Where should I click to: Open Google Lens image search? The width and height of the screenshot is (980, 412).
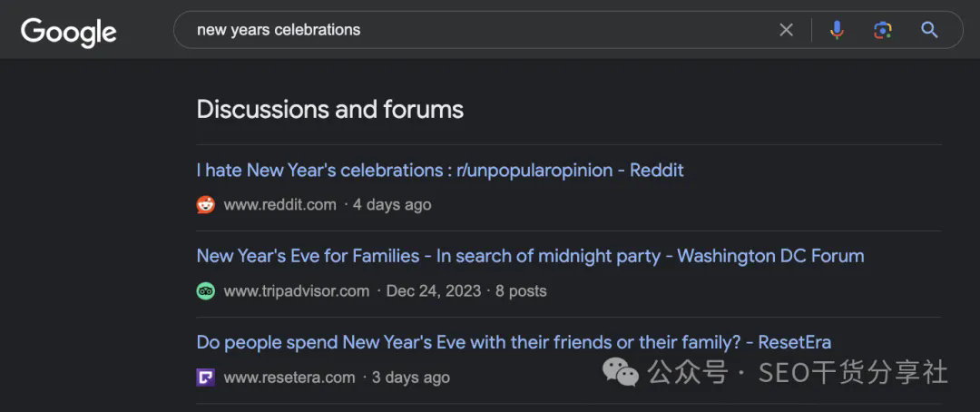click(x=883, y=30)
